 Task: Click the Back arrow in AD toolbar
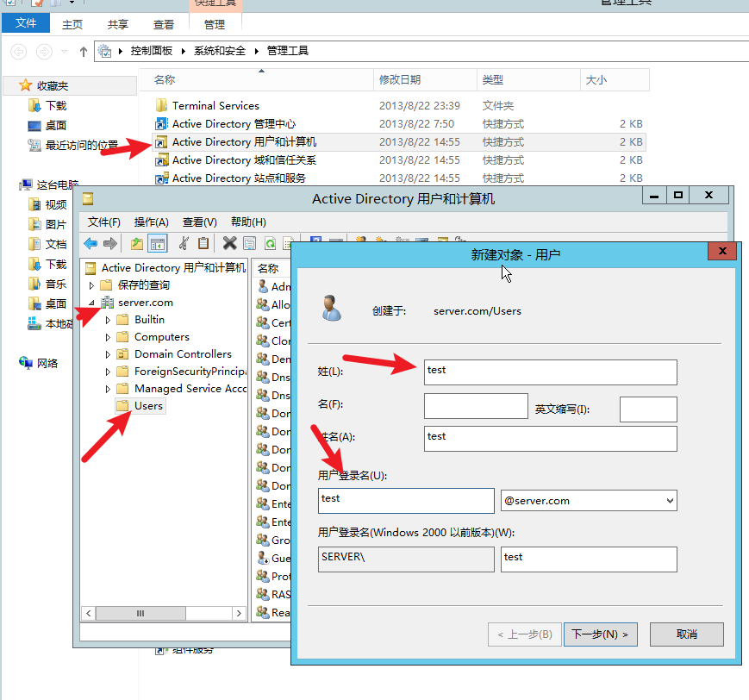click(x=91, y=244)
